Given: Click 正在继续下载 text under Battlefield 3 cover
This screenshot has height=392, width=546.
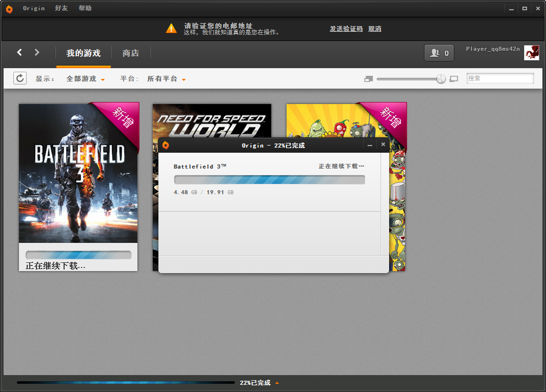Looking at the screenshot, I should tap(55, 266).
